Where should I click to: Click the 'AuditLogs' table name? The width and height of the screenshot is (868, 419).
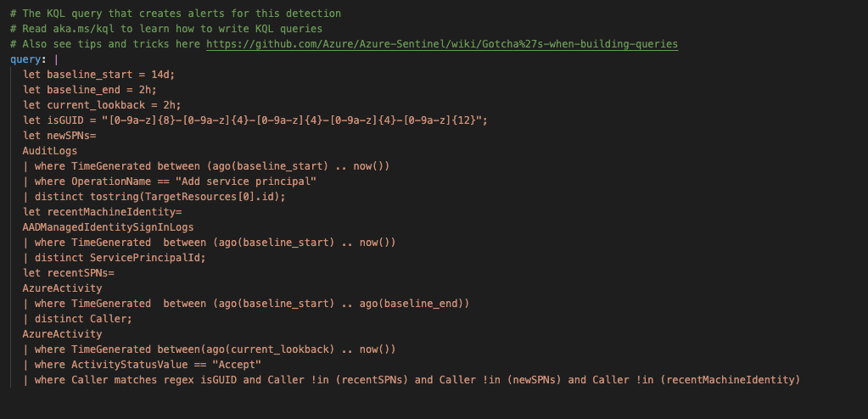(x=49, y=151)
